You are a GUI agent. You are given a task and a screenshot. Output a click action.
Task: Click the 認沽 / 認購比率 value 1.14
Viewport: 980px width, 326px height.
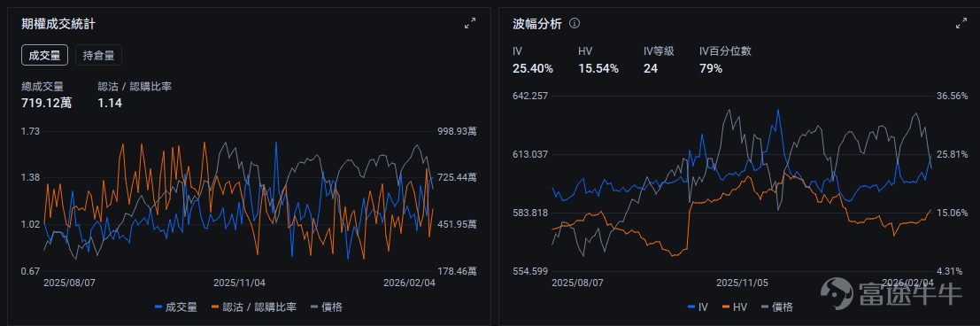tap(110, 104)
